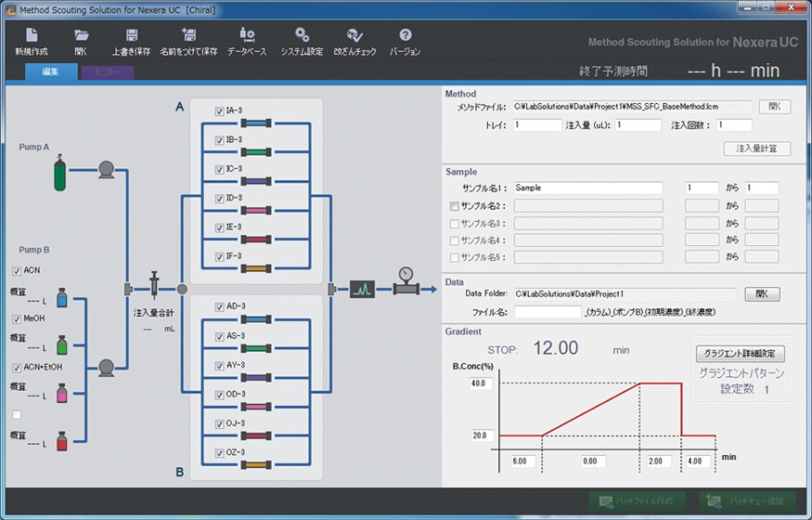812x520 pixels.
Task: Click the 12.00 STOP time value
Action: (x=556, y=348)
